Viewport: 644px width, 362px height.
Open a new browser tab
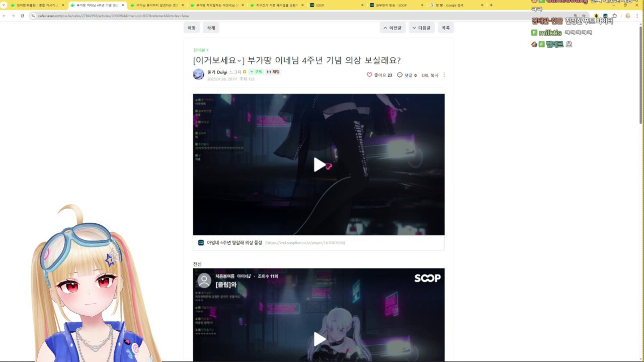pos(491,5)
